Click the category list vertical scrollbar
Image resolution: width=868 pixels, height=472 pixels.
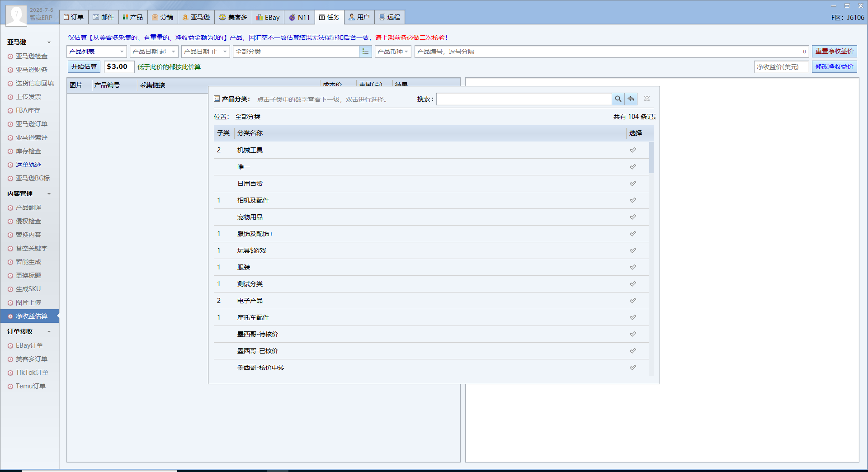point(651,259)
